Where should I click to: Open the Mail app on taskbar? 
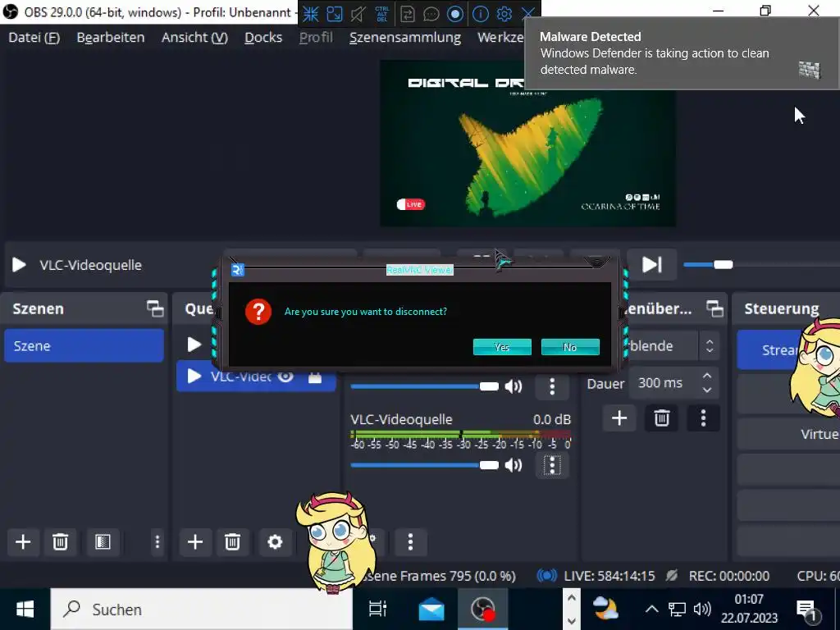pos(431,609)
